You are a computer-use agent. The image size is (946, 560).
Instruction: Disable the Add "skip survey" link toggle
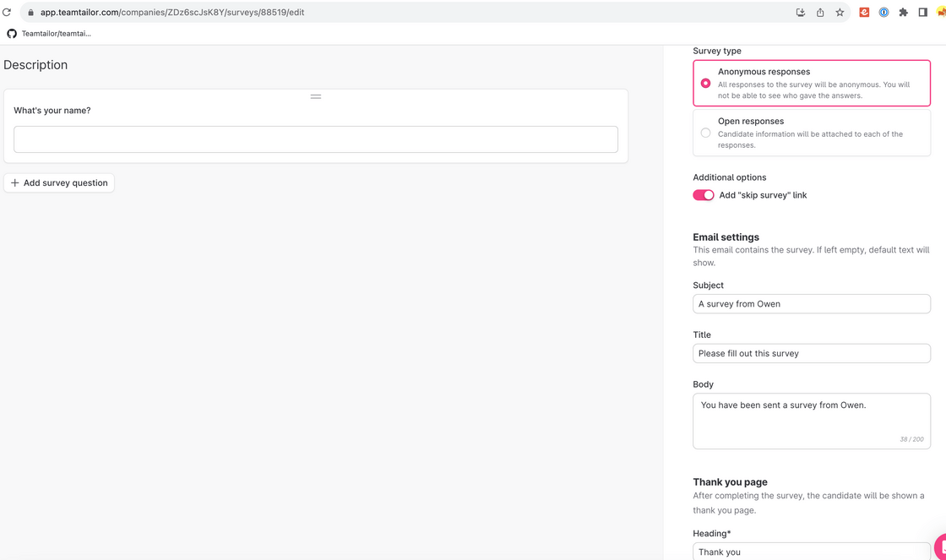(x=703, y=195)
